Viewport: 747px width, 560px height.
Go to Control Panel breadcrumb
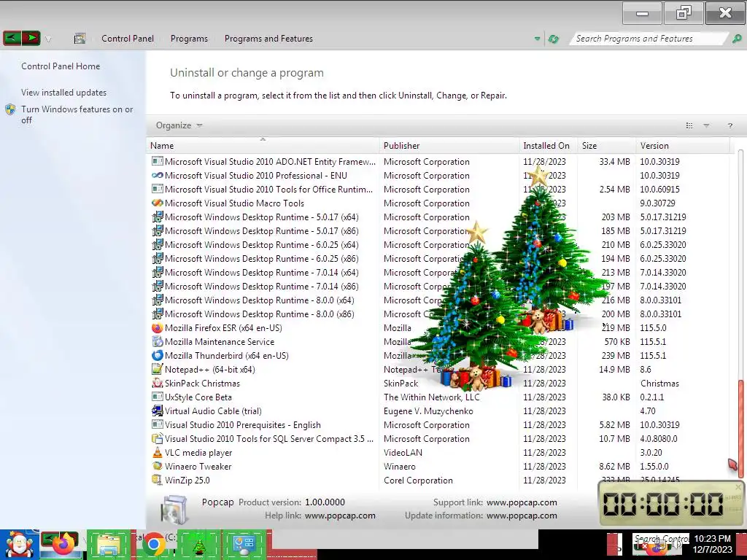click(127, 39)
